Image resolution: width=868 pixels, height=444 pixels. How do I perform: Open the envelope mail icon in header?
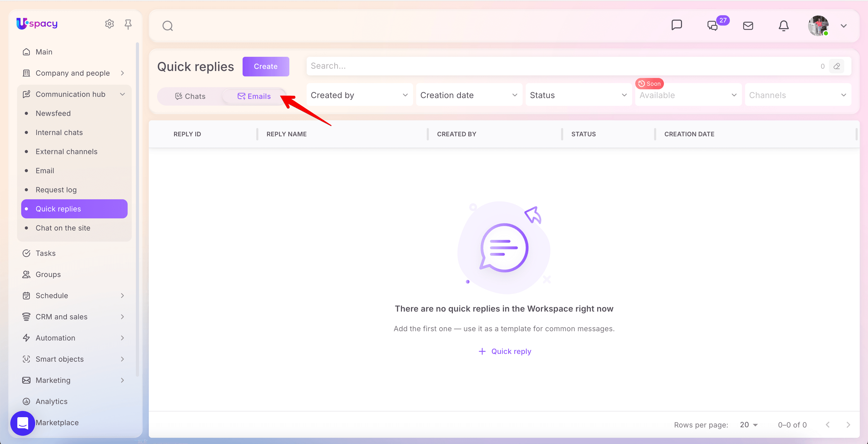click(x=748, y=26)
